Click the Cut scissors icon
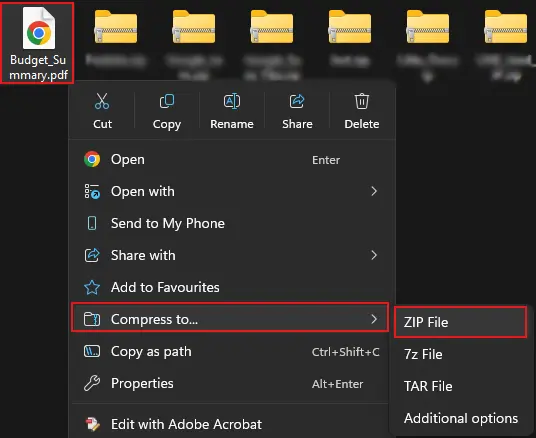This screenshot has width=536, height=438. 102,101
